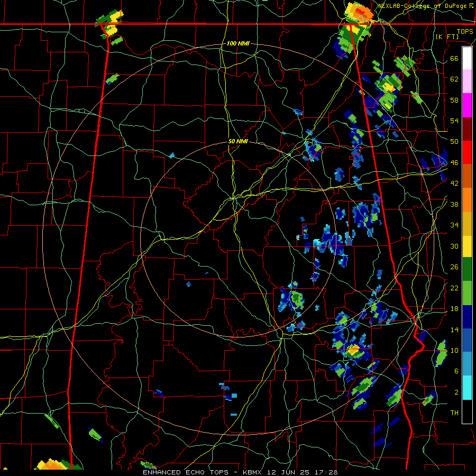Screen dimensions: 476x476
Task: Click the "2" legend value
Action: click(456, 392)
